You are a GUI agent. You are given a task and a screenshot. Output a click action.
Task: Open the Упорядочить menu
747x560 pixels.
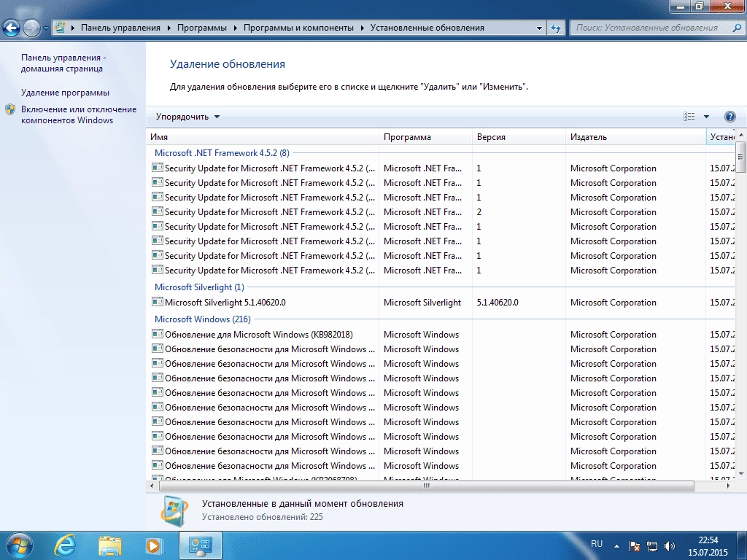point(187,117)
